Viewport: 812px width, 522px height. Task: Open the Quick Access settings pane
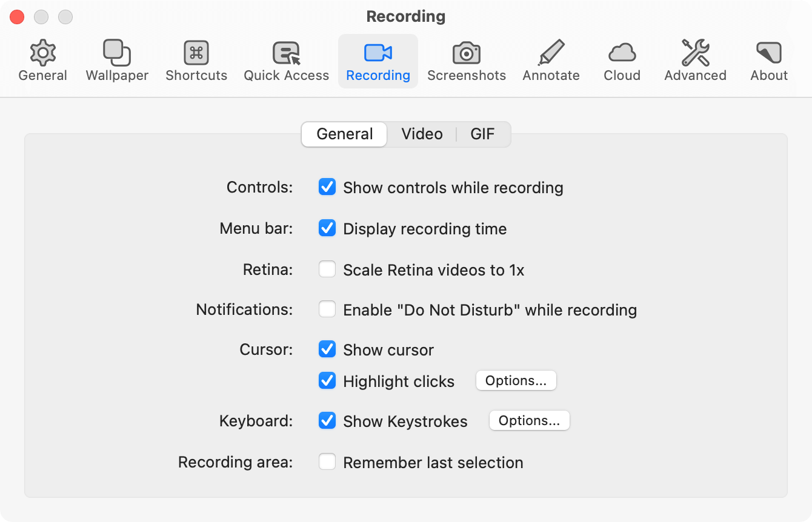click(286, 54)
